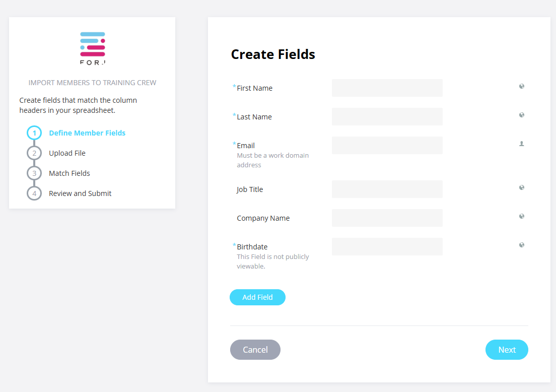This screenshot has height=392, width=556.
Task: Proceed with the Next button
Action: [507, 350]
